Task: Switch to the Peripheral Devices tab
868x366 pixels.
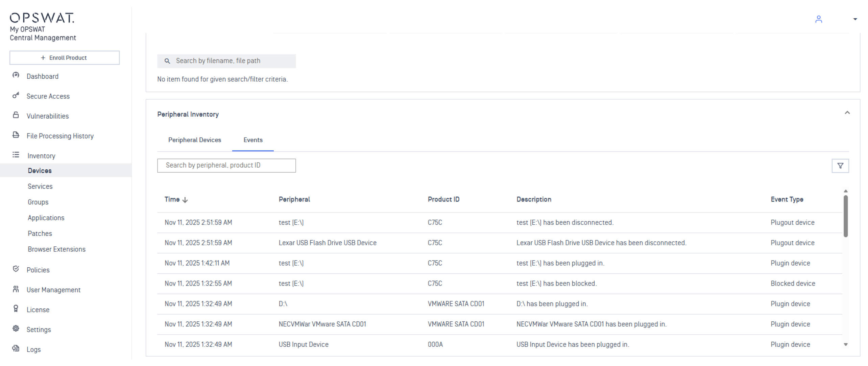Action: [194, 140]
